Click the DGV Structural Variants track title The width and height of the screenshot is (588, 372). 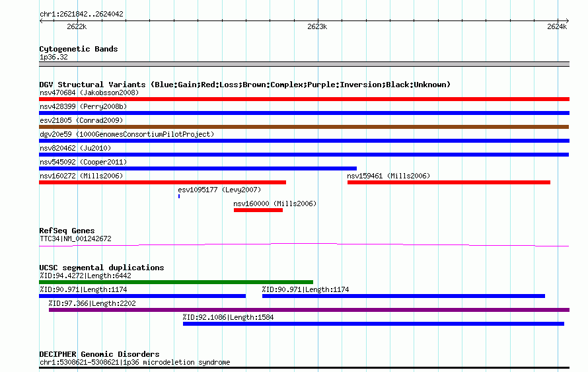[x=245, y=85]
